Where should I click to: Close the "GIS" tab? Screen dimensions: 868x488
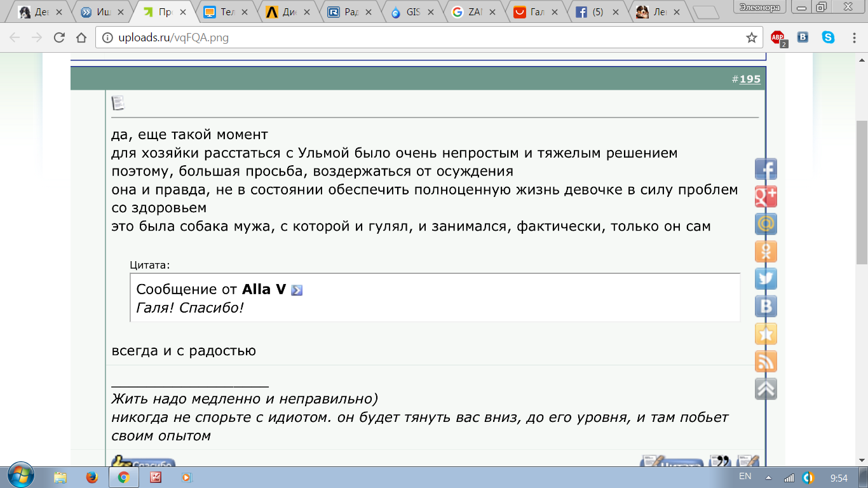pos(431,11)
